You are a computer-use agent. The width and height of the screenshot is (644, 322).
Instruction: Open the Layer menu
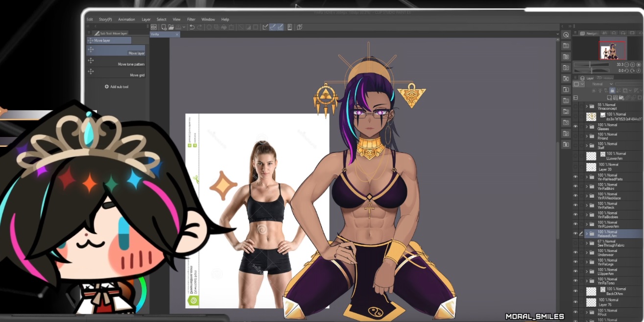[x=146, y=20]
